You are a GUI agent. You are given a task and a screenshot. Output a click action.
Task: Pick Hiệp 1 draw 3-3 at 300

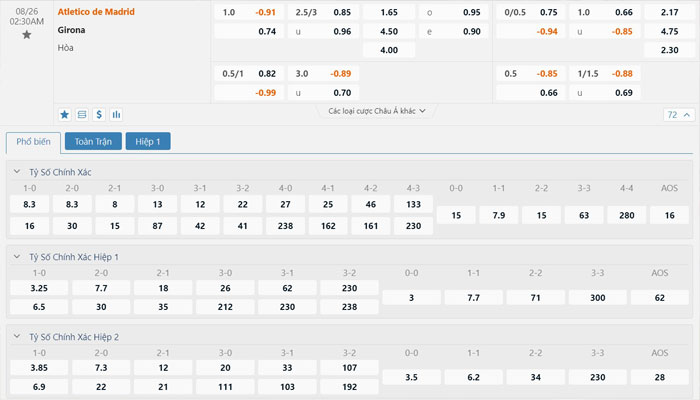coord(598,297)
